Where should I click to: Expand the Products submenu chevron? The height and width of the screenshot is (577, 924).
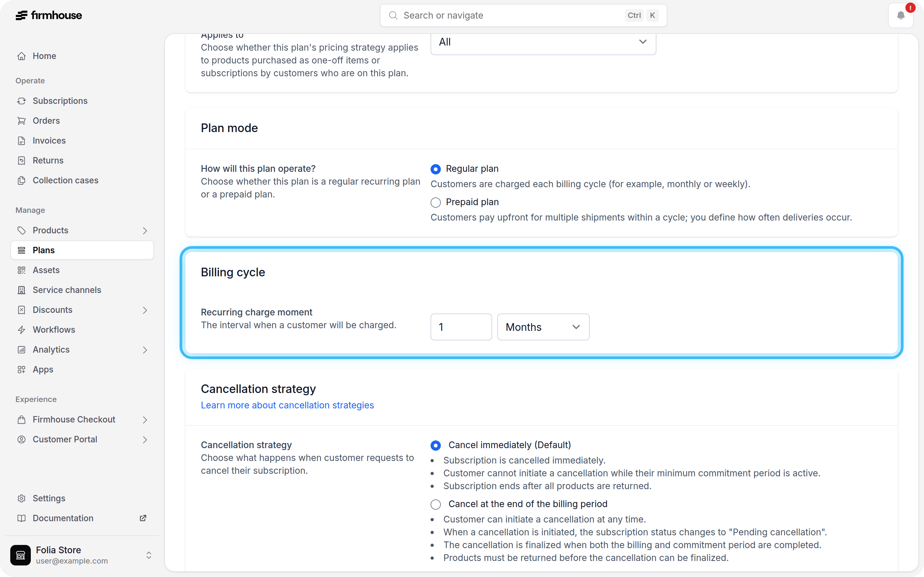(x=145, y=230)
